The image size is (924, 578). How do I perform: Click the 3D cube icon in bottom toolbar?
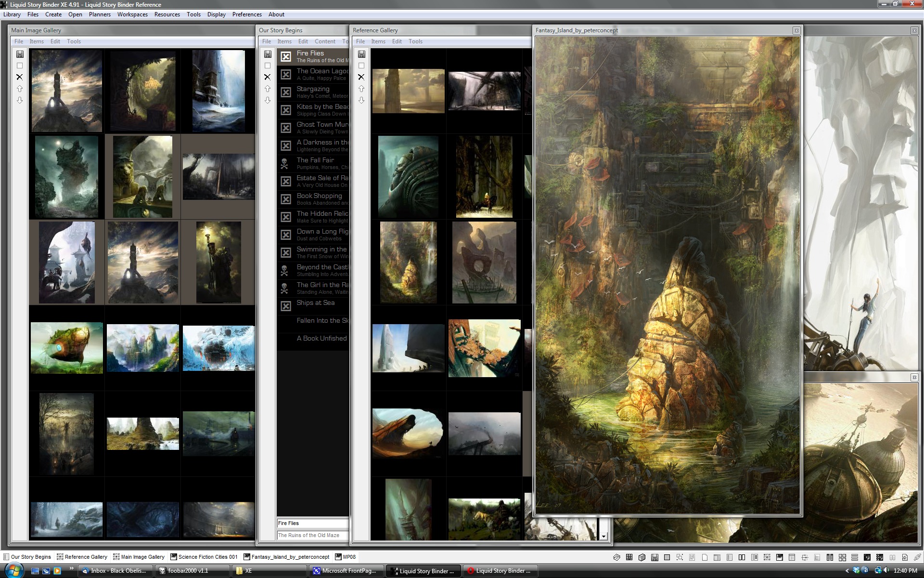coord(642,557)
